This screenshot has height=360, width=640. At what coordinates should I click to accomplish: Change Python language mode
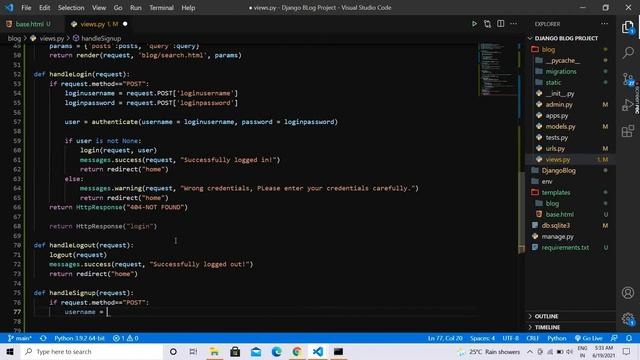point(557,338)
